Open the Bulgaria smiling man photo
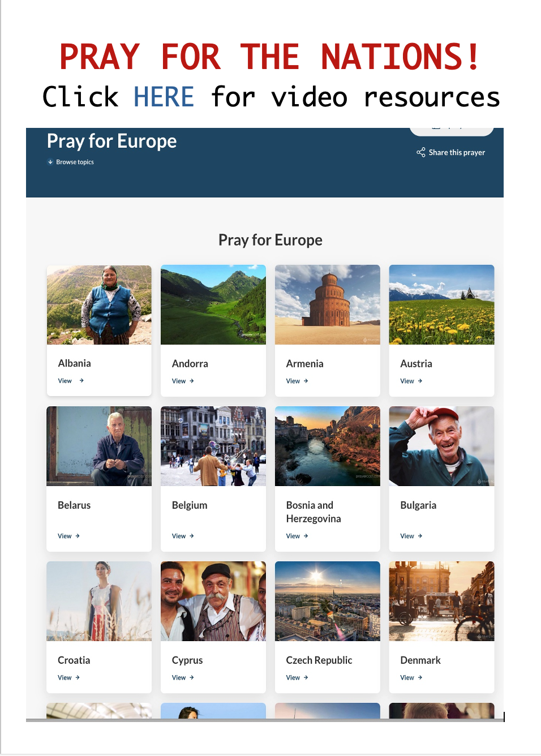541x756 pixels. pos(442,446)
